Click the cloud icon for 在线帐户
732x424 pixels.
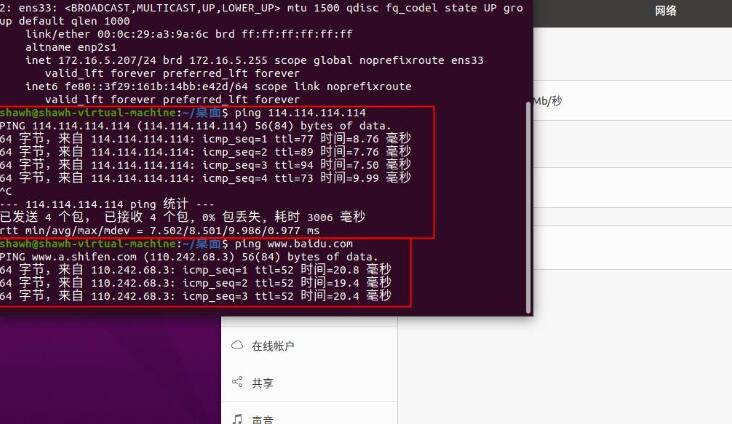(237, 345)
